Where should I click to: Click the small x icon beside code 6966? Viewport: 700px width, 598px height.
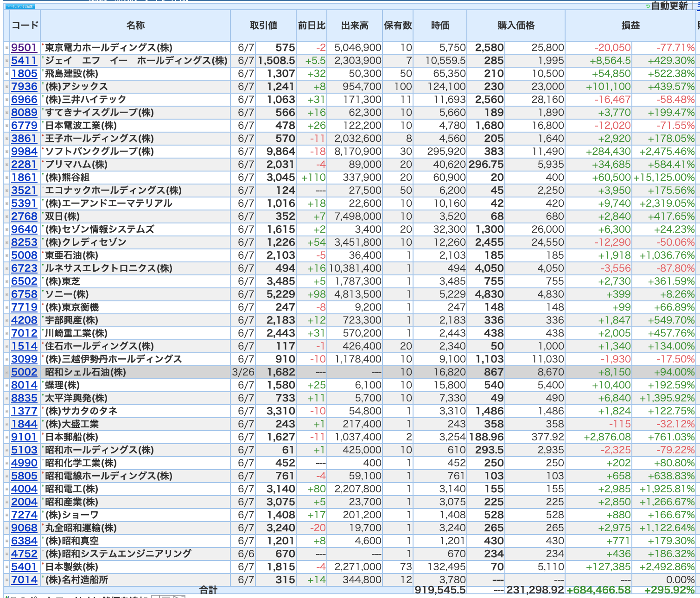pyautogui.click(x=7, y=100)
